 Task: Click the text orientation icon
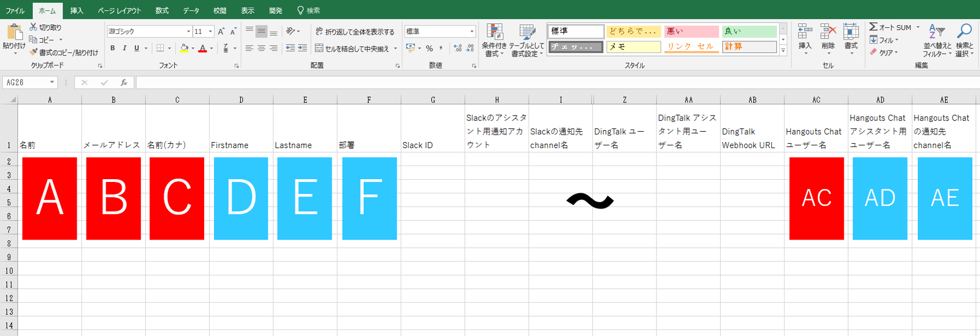[x=291, y=31]
